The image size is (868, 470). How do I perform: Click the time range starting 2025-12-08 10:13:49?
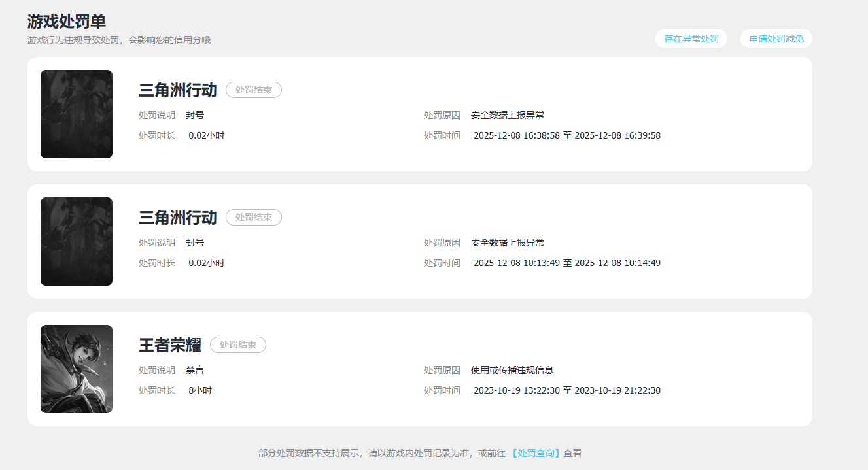tap(567, 263)
